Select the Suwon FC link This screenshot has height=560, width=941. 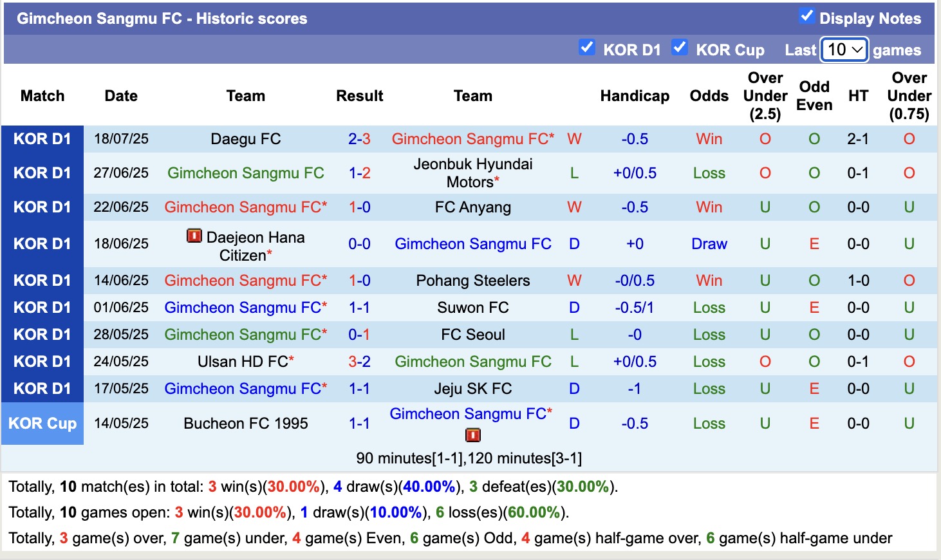click(x=473, y=307)
